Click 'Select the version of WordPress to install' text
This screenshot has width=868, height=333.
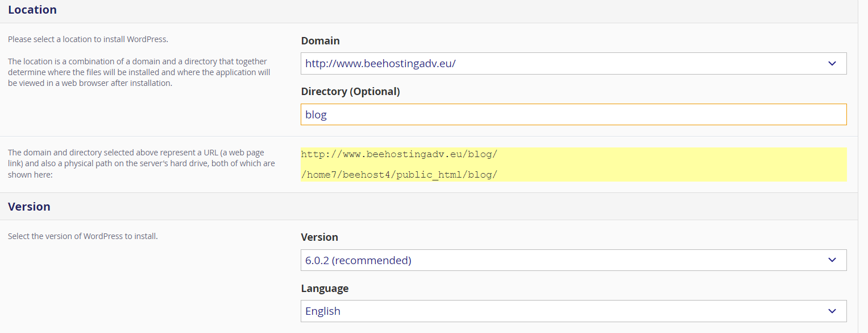pyautogui.click(x=82, y=236)
